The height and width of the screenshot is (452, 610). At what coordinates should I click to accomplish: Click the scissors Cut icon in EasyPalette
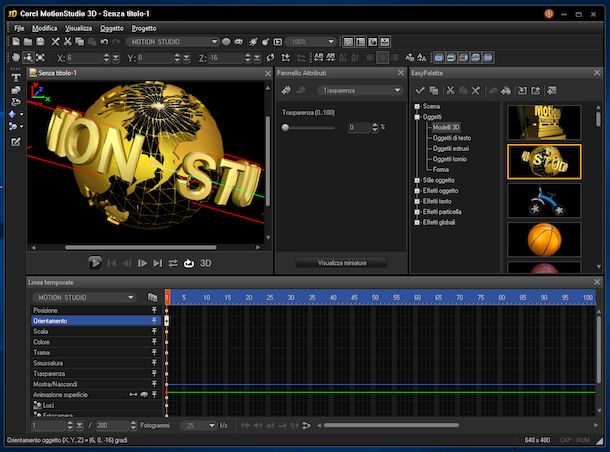(x=450, y=91)
